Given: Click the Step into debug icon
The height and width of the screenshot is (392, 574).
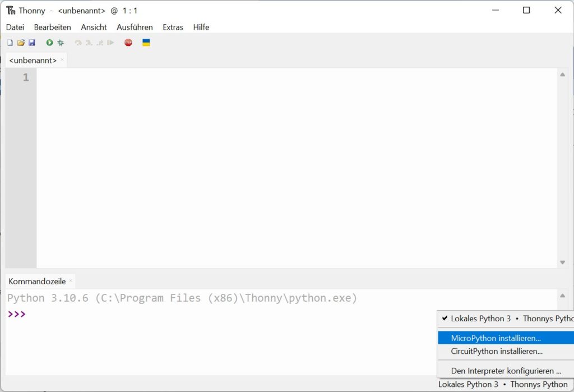Looking at the screenshot, I should 89,43.
